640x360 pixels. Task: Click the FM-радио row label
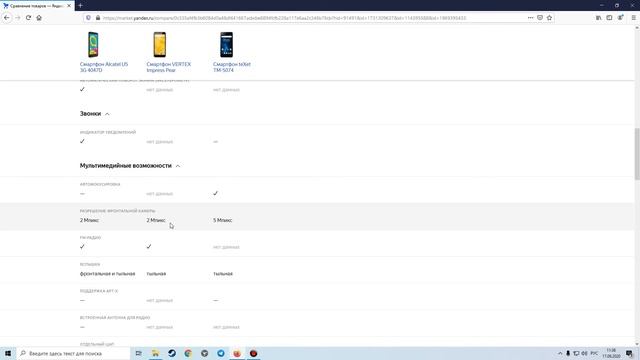tap(90, 238)
